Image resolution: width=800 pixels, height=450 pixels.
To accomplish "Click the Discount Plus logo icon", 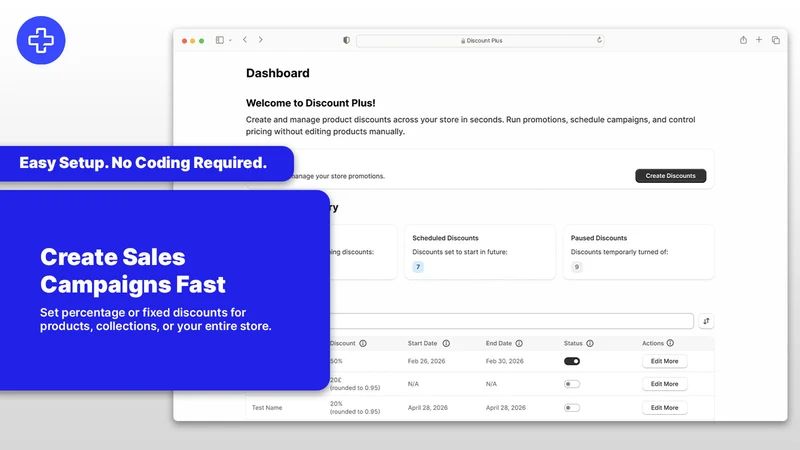I will (x=41, y=40).
